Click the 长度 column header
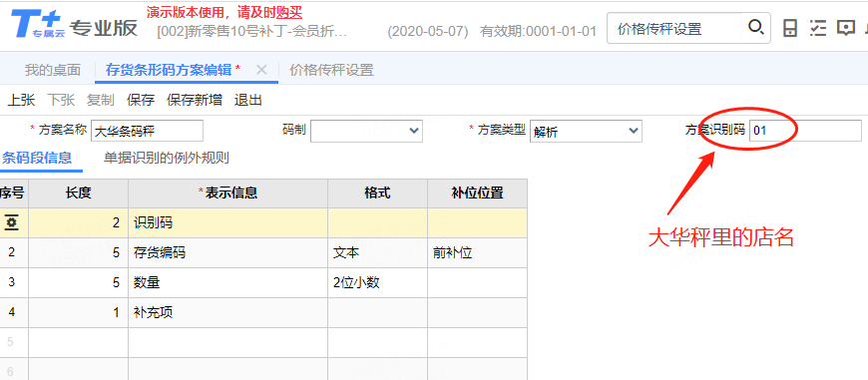 pos(78,193)
